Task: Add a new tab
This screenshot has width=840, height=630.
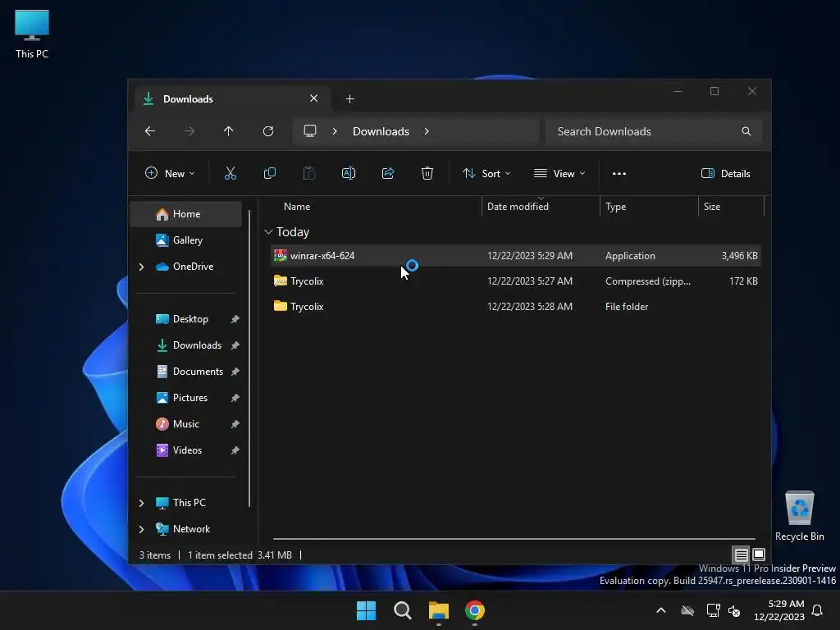Action: pos(349,98)
